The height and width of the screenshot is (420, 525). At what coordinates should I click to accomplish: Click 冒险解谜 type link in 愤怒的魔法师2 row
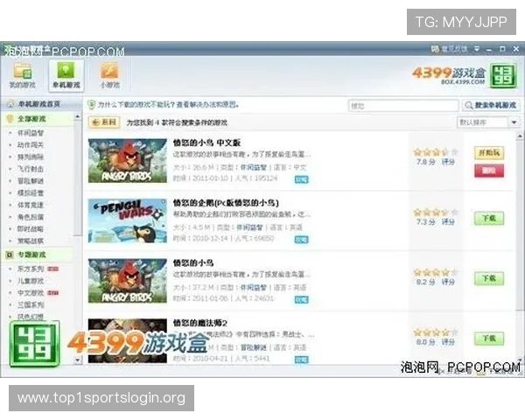point(254,348)
